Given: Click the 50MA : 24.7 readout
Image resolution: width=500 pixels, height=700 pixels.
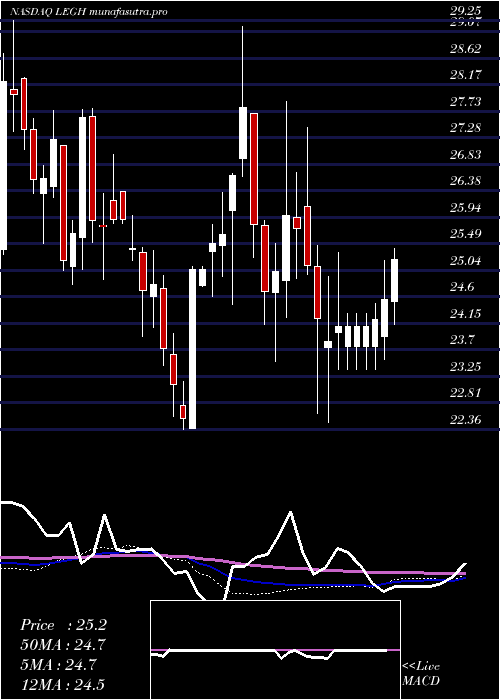Looking at the screenshot, I should click(63, 645).
